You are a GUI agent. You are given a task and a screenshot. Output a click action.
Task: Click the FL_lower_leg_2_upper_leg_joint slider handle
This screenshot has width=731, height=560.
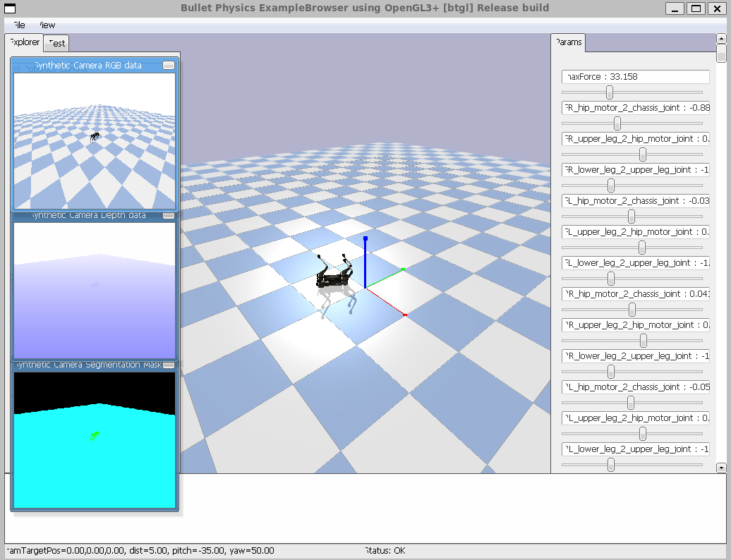point(611,279)
